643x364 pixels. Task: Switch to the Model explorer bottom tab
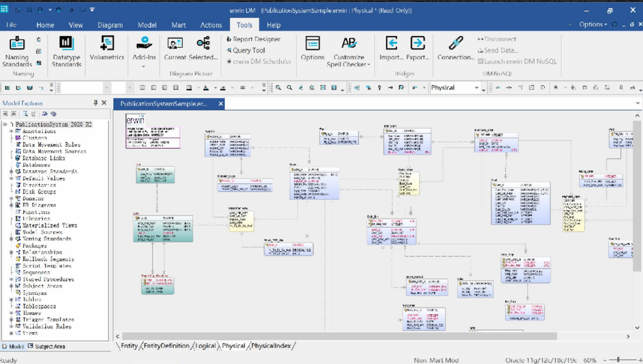[x=13, y=346]
